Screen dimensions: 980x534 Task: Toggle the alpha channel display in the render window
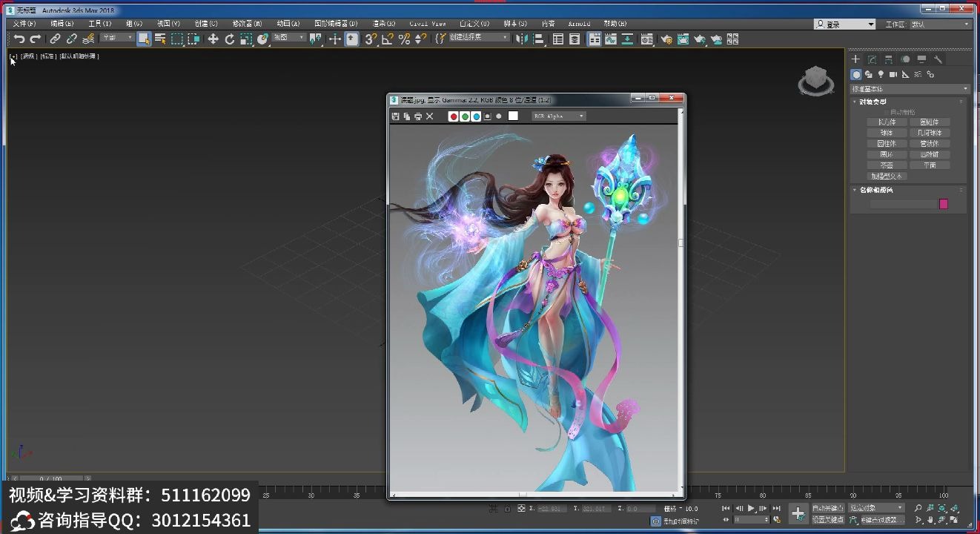click(488, 116)
